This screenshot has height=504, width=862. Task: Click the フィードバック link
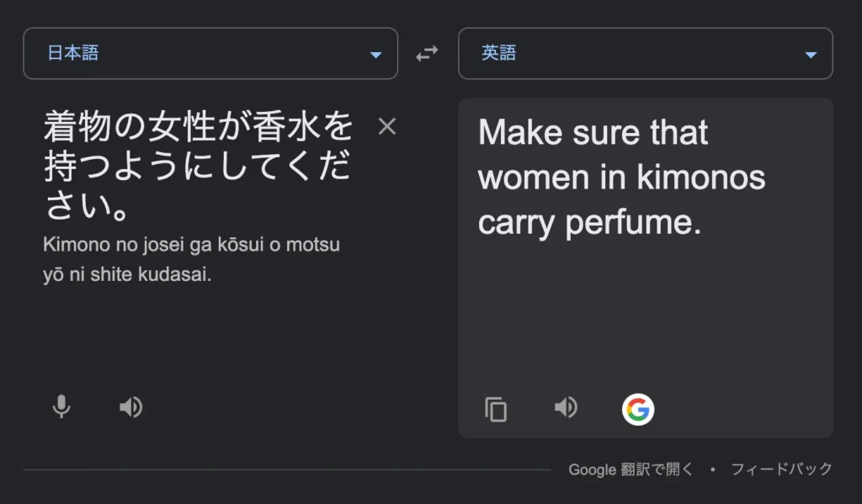click(x=781, y=470)
